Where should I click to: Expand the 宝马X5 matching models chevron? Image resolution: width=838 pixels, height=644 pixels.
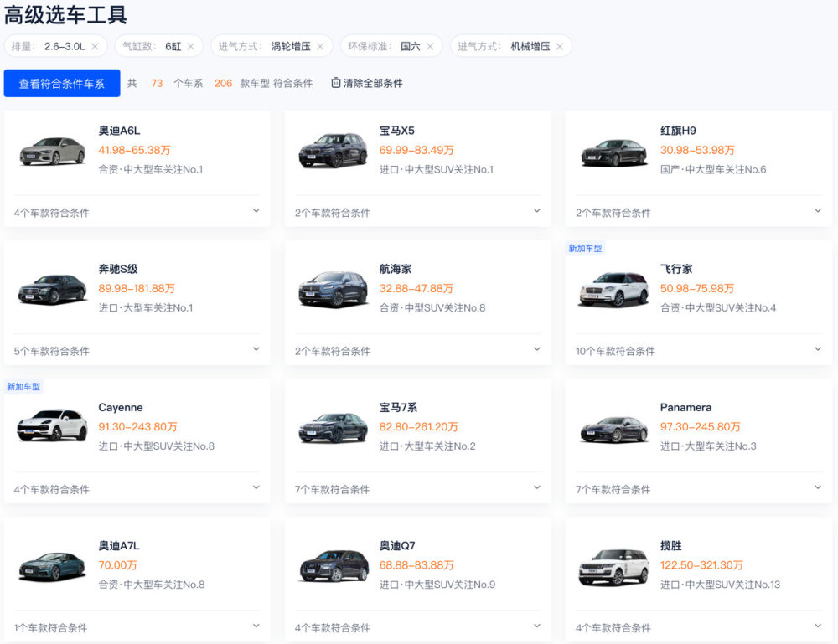tap(537, 210)
